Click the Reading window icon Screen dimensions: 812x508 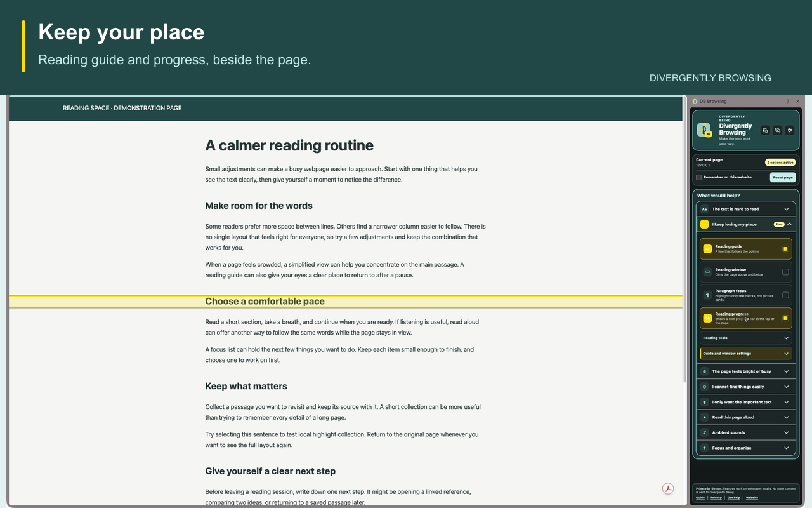708,272
